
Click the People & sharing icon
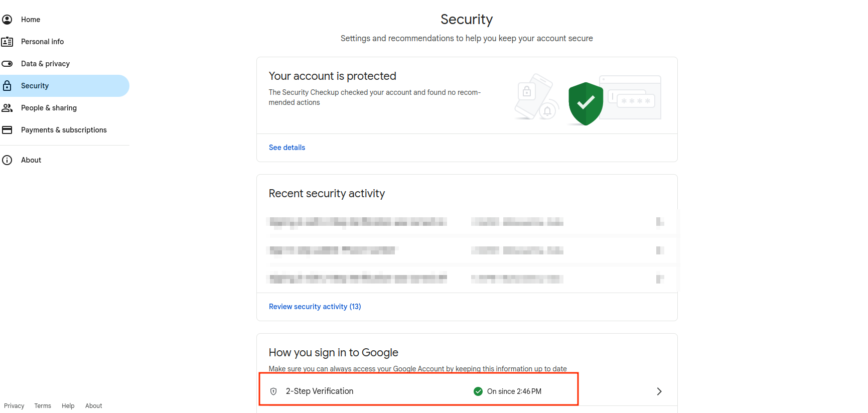point(7,108)
